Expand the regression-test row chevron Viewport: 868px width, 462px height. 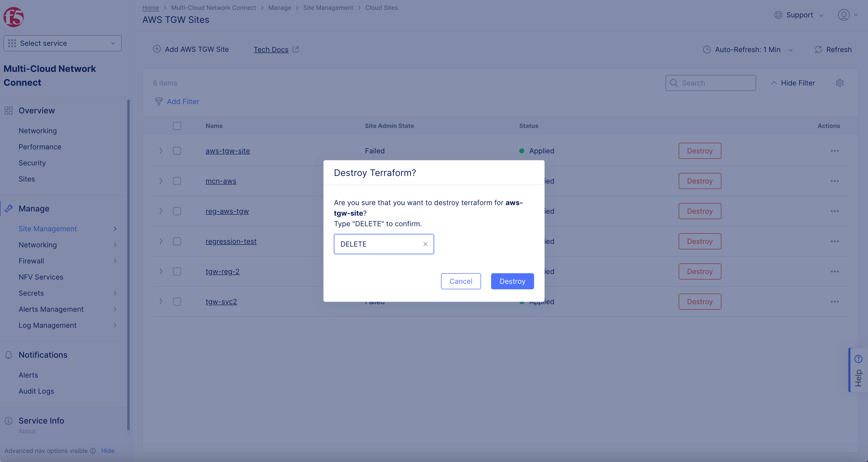[161, 242]
